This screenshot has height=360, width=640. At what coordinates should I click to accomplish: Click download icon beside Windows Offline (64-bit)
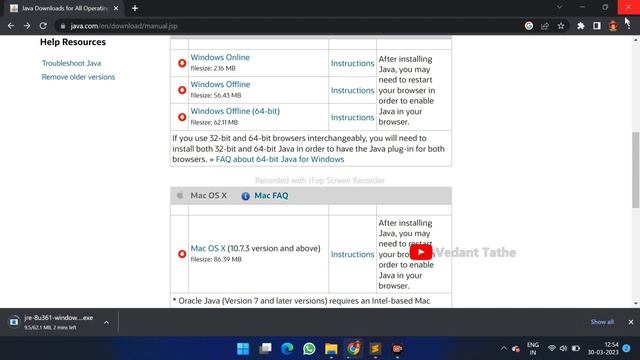tap(182, 117)
